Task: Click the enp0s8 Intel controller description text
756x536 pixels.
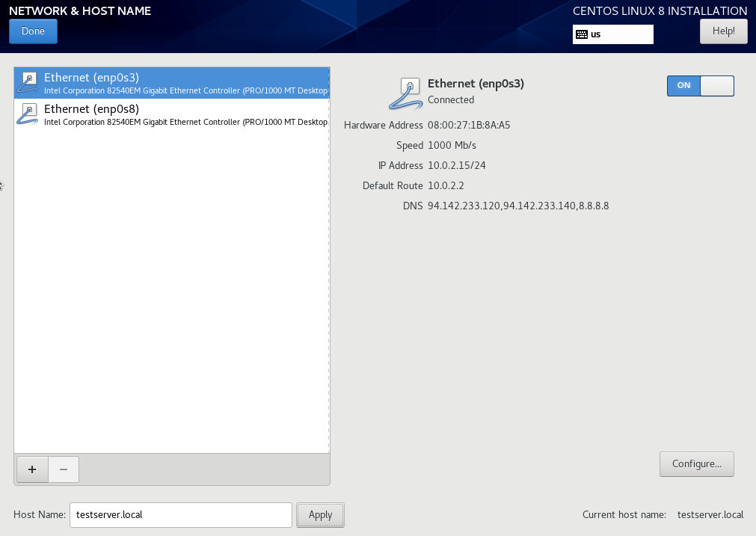Action: (x=185, y=123)
